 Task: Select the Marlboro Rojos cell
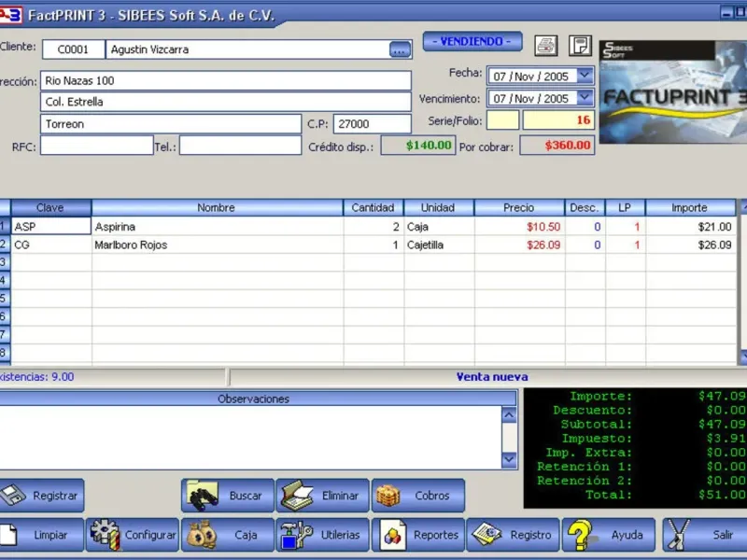218,245
